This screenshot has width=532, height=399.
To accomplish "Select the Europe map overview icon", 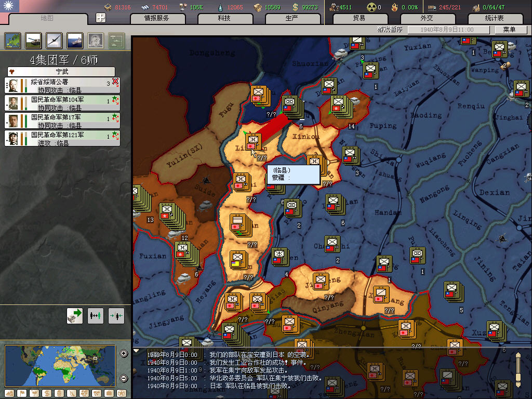I will (12, 40).
